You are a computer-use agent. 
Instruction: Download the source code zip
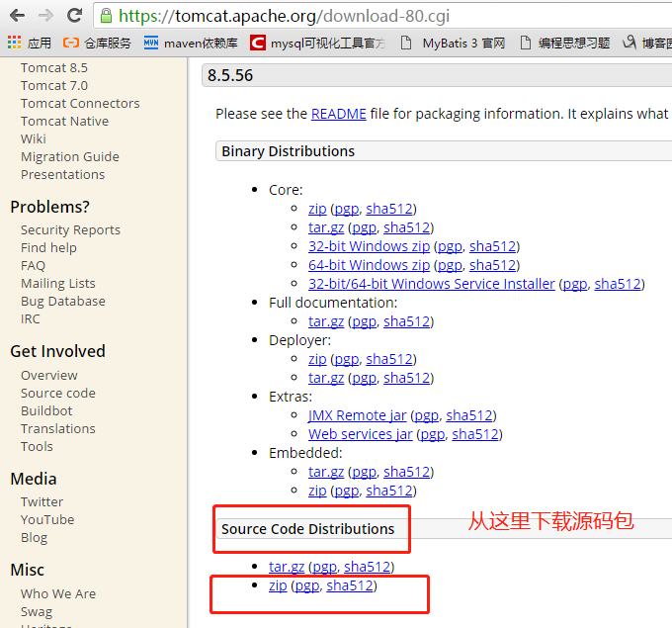pos(278,585)
